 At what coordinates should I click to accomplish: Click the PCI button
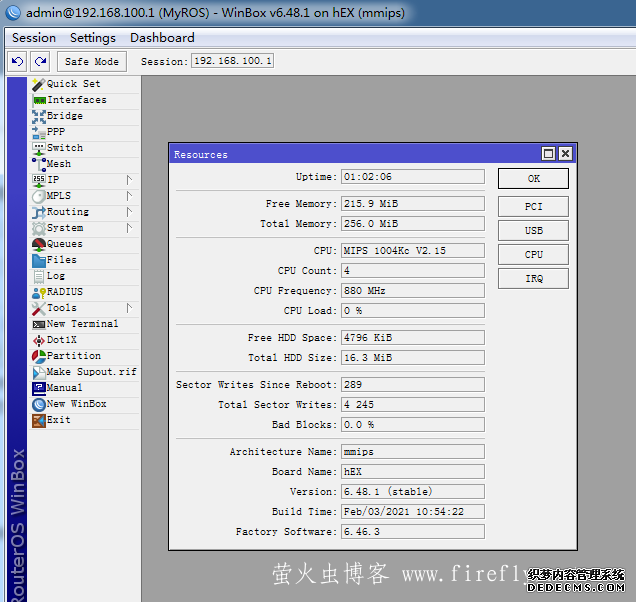point(533,206)
